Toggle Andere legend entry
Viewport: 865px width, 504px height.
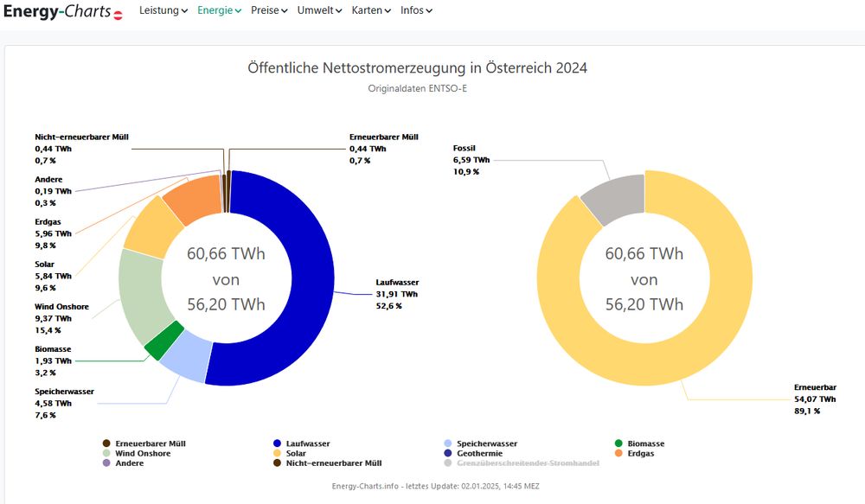click(x=124, y=463)
